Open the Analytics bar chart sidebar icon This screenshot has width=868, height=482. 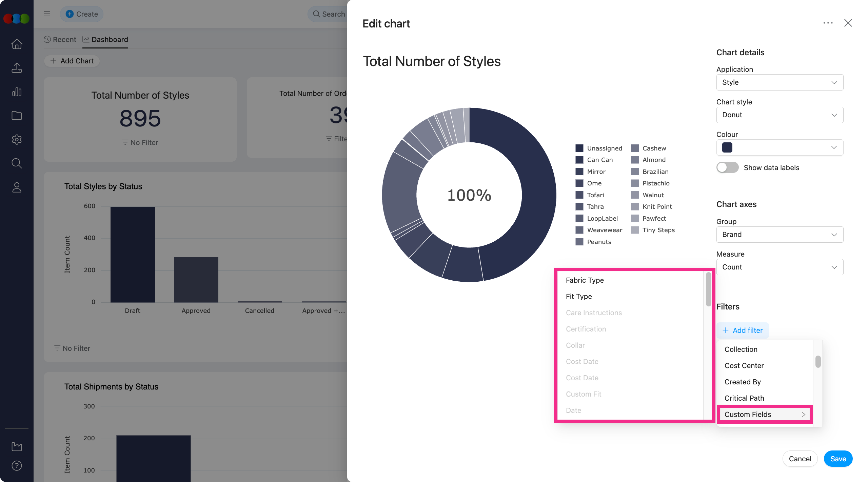click(16, 92)
